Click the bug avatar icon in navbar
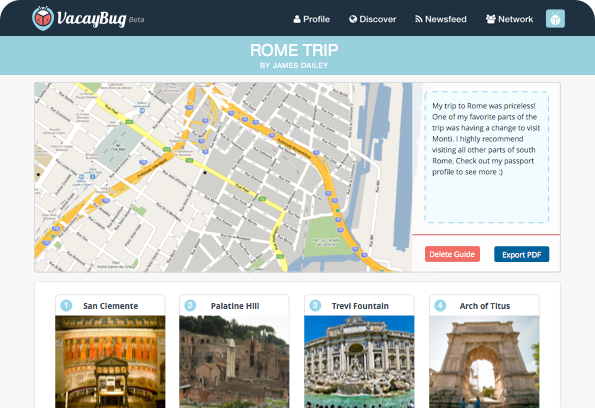Screen dimensions: 595x408 (555, 19)
